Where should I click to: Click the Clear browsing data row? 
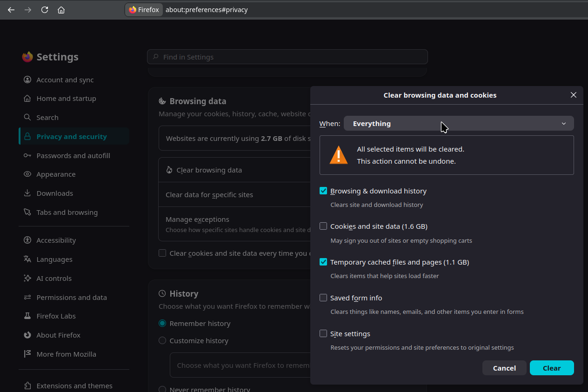(x=234, y=170)
